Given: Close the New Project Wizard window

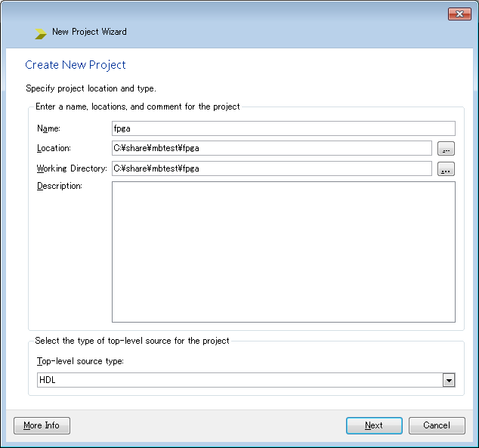Looking at the screenshot, I should (459, 14).
